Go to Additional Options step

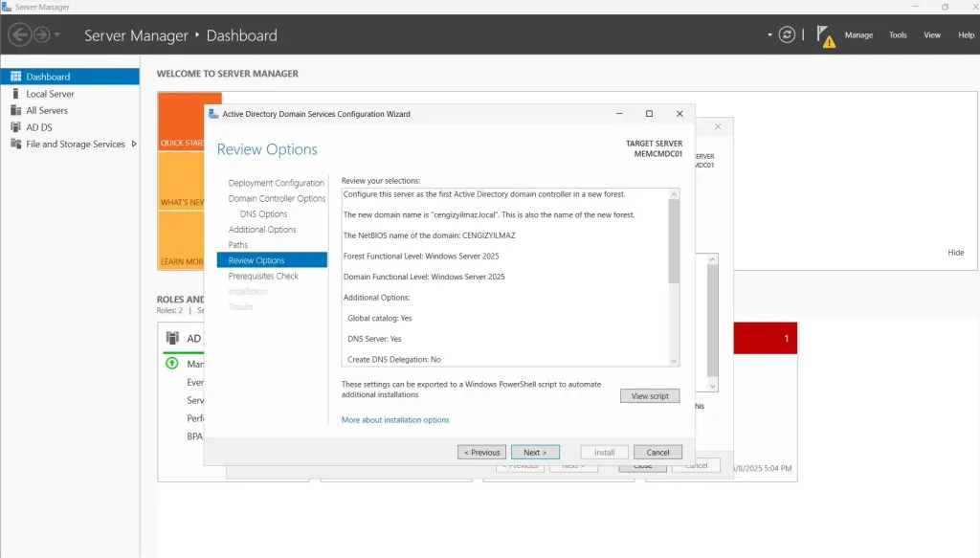tap(262, 230)
